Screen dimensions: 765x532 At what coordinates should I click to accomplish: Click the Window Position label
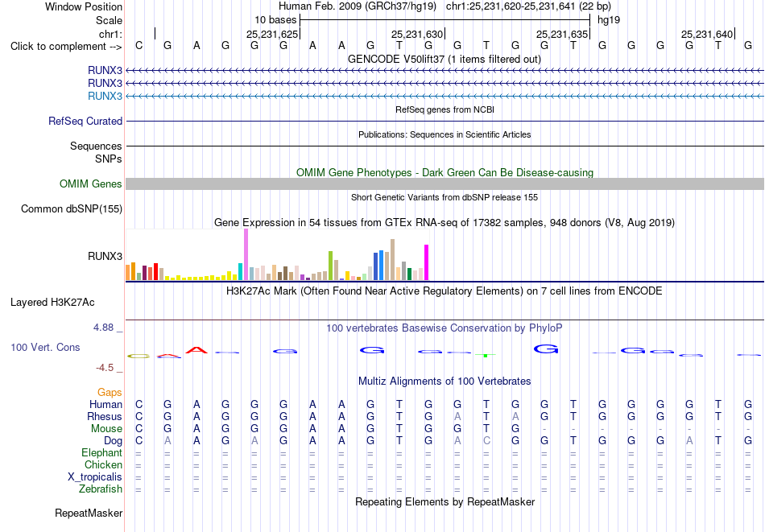(x=84, y=6)
